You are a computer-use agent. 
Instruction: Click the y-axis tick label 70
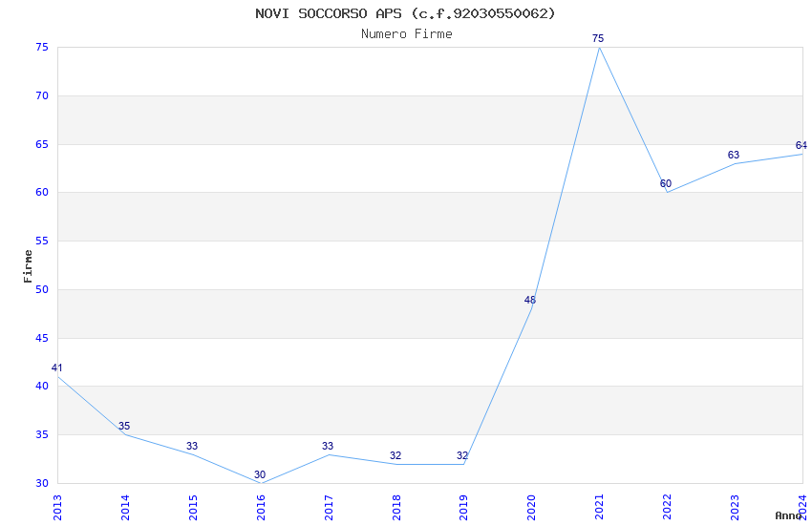[x=42, y=95]
